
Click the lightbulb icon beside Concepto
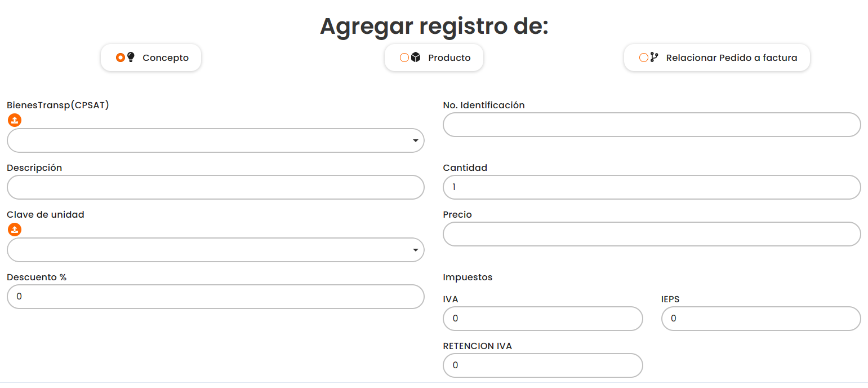coord(131,58)
